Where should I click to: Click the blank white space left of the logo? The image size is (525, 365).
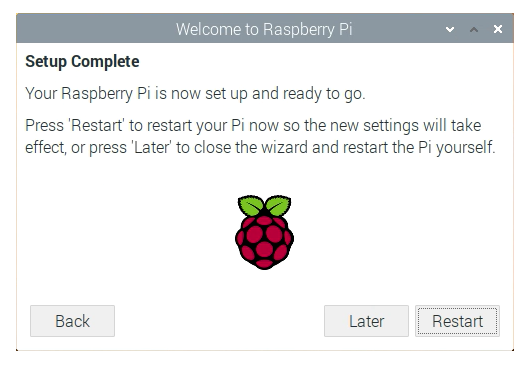click(x=127, y=232)
